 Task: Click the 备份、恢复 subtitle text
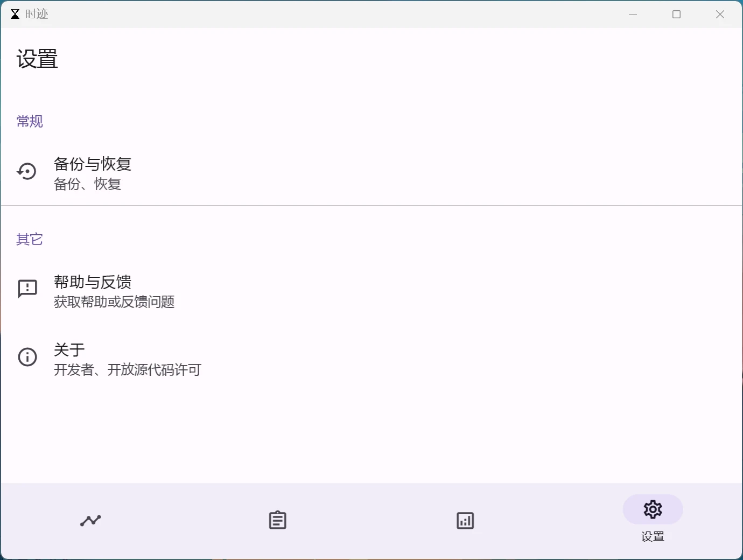(87, 184)
